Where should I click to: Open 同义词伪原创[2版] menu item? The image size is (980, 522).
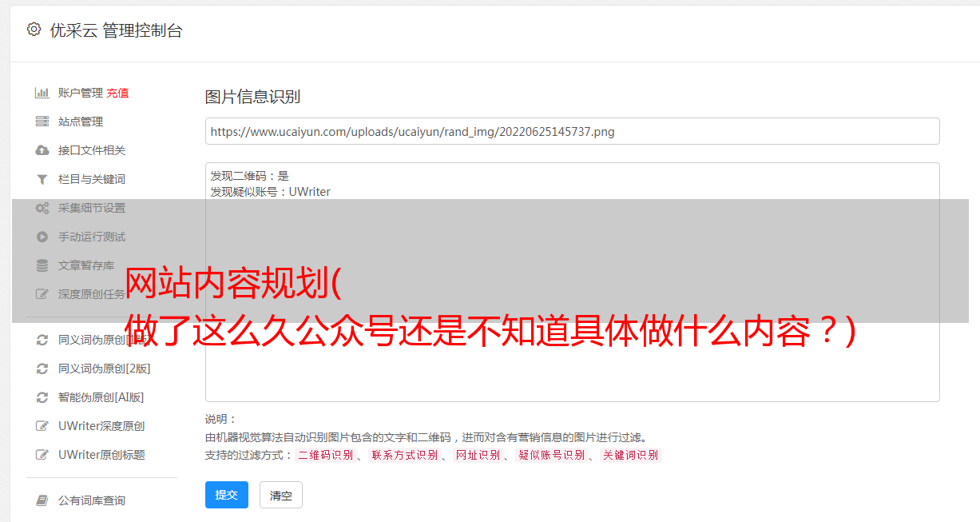(x=105, y=369)
